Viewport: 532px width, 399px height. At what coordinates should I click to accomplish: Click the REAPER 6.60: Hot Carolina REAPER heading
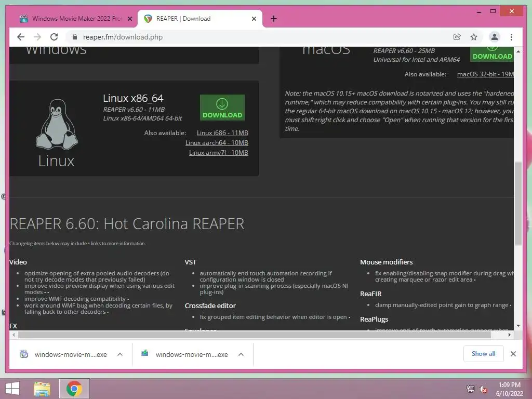(x=127, y=224)
